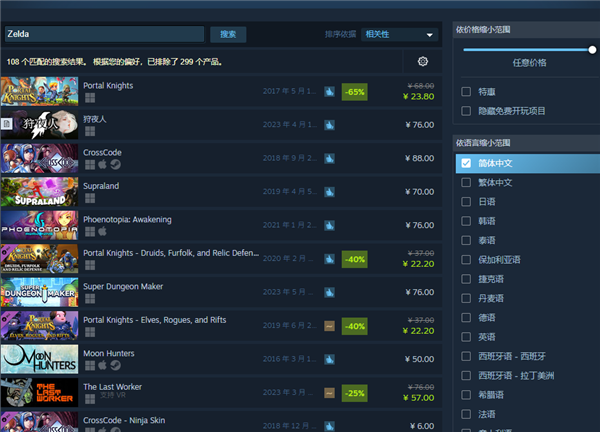Open Super Dungeon Maker game title

click(x=123, y=286)
